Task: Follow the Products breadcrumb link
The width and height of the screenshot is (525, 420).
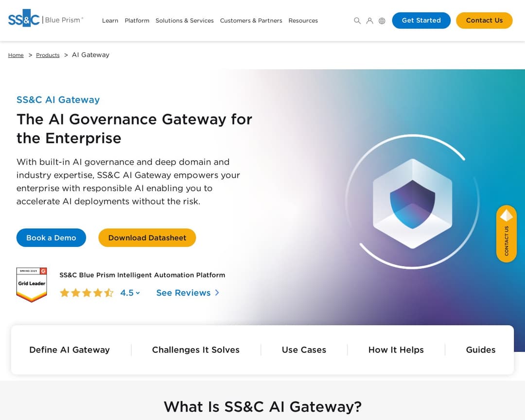Action: tap(48, 55)
